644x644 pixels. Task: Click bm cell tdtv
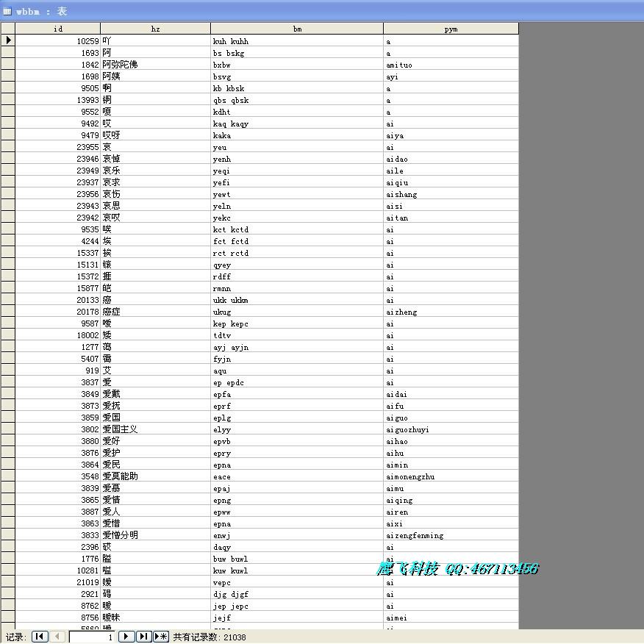(297, 335)
